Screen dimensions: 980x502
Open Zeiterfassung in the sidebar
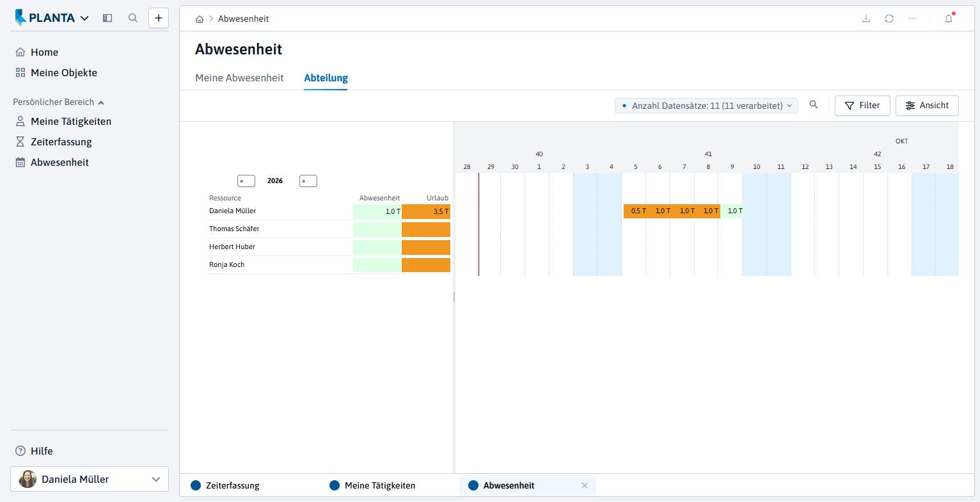[x=54, y=142]
